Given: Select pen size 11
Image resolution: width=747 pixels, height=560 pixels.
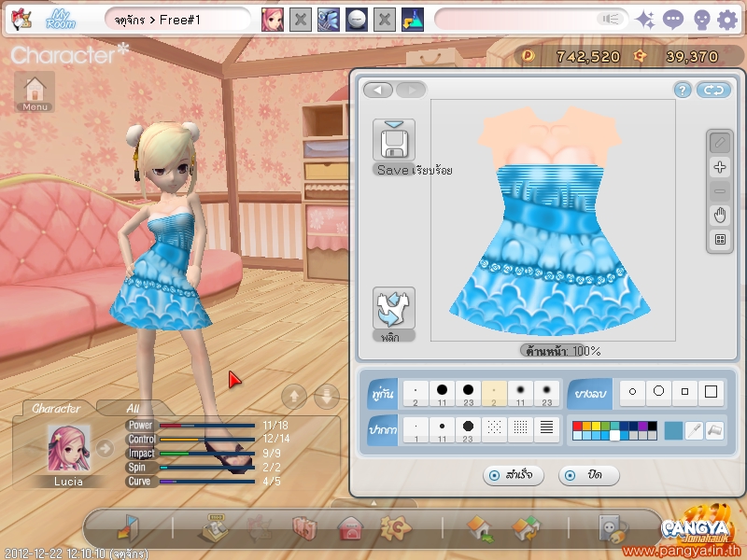Looking at the screenshot, I should [x=442, y=430].
